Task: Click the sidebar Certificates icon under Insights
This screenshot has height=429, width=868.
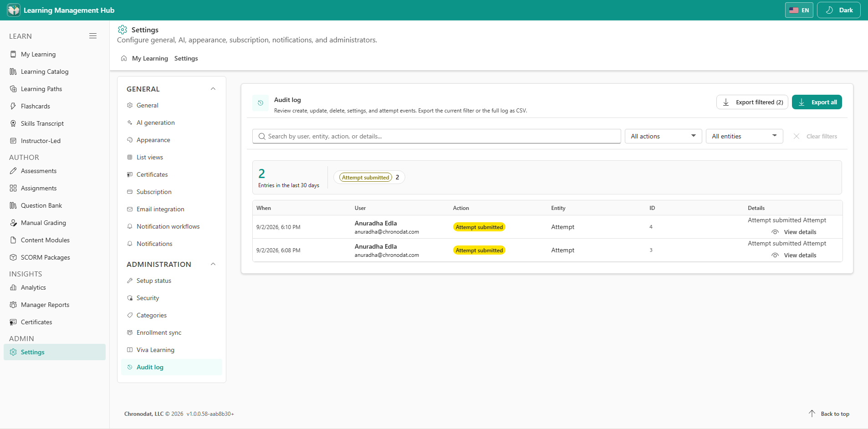Action: pyautogui.click(x=13, y=322)
